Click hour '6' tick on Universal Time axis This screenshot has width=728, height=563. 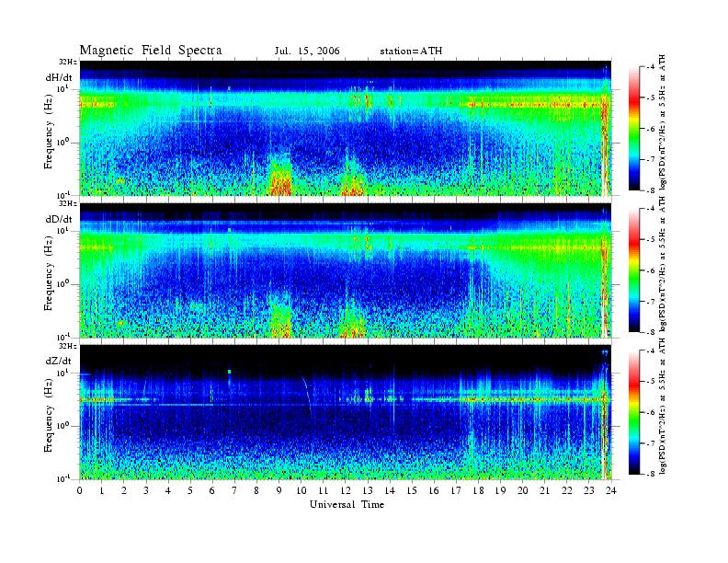click(212, 490)
